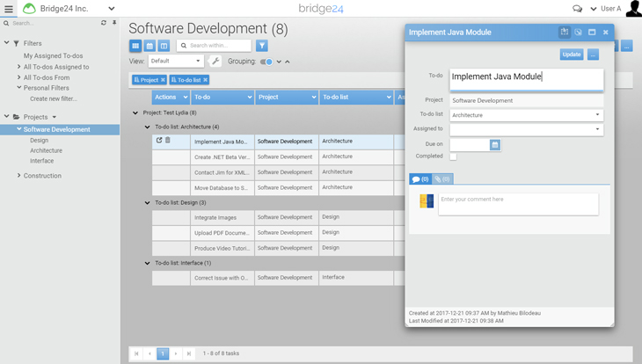The image size is (642, 364).
Task: Collapse the Project: Test Lydia group
Action: tap(135, 113)
